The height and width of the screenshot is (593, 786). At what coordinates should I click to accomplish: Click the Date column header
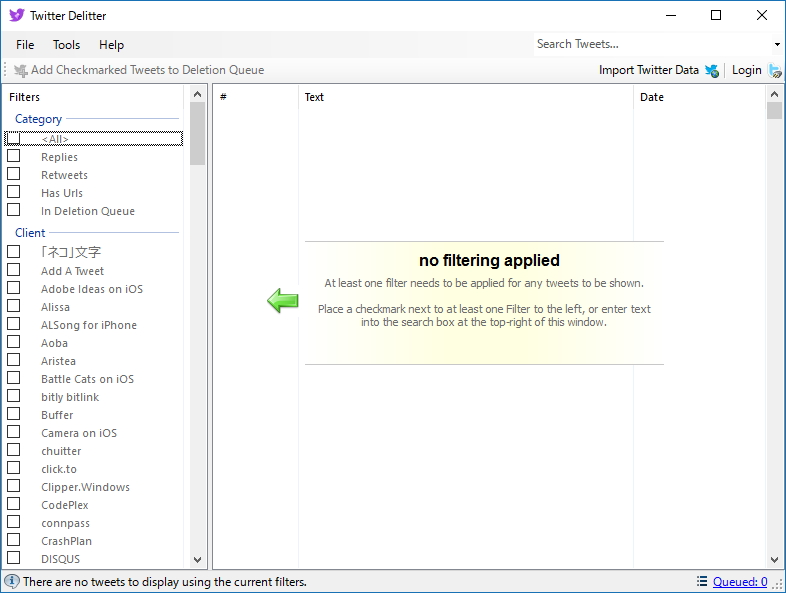[700, 97]
